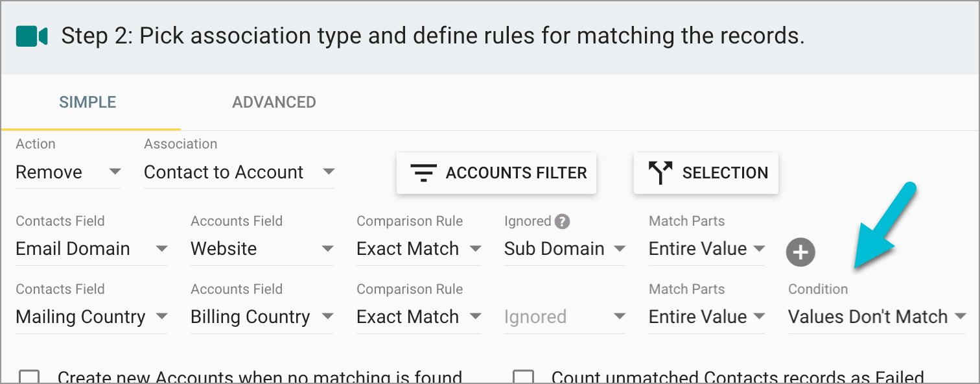980x384 pixels.
Task: Open the disabled Ignored dropdown in second row
Action: coord(564,317)
